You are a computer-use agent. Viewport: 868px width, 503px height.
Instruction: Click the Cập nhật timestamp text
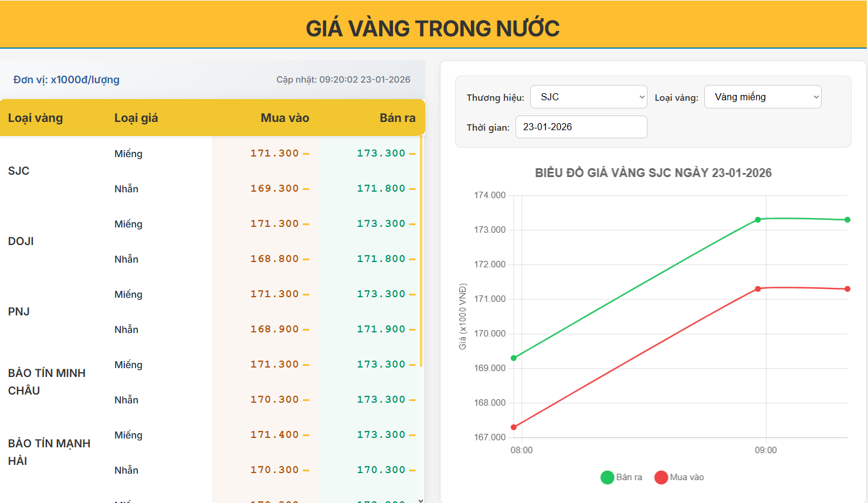pyautogui.click(x=343, y=80)
